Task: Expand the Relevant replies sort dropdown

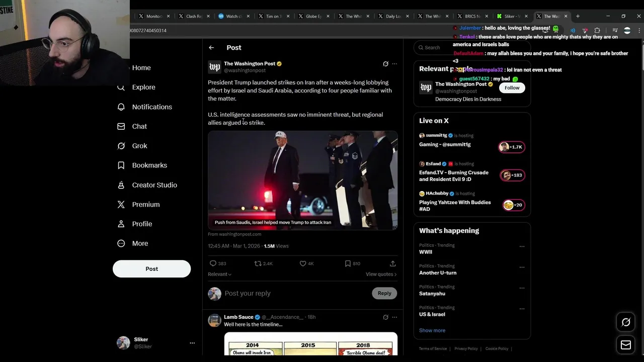Action: [219, 275]
